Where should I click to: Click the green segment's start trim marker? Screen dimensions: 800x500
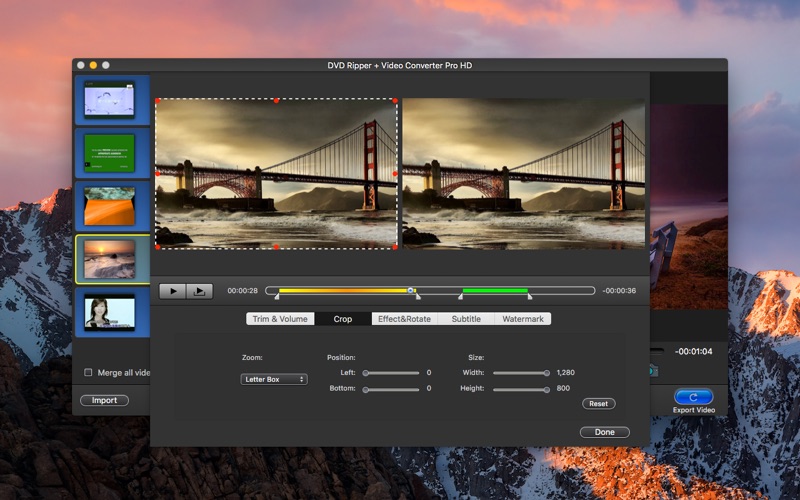click(x=460, y=297)
